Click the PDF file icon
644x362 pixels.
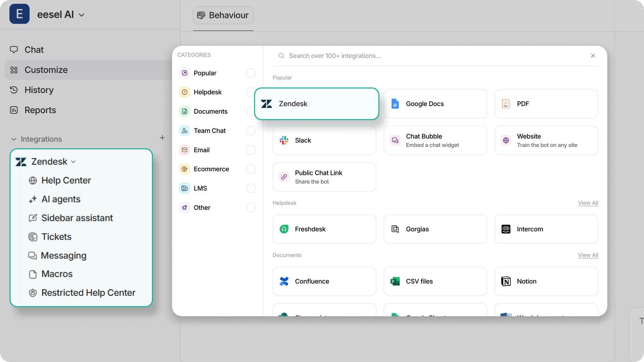pos(506,104)
